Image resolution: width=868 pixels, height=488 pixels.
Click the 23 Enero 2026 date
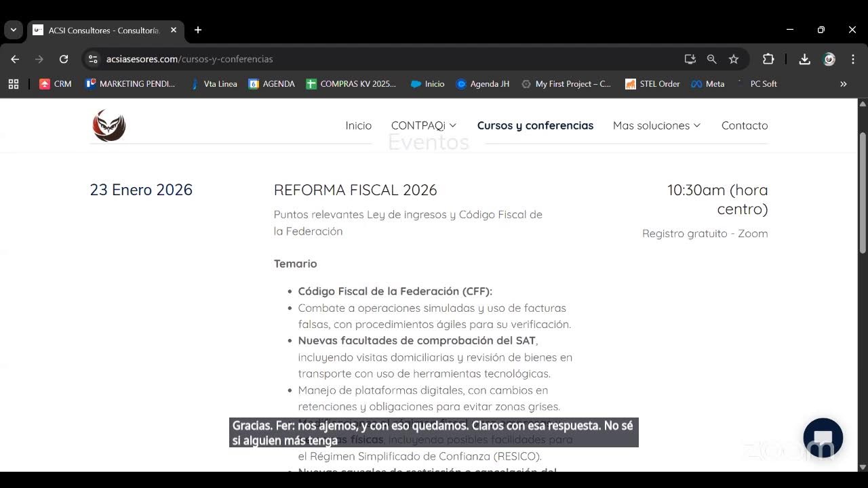(141, 190)
